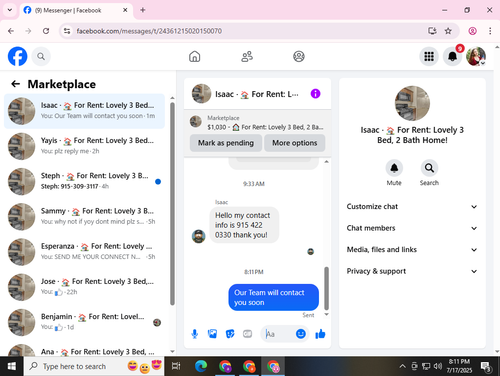Open the Task View taskbar icon
This screenshot has width=500, height=376.
click(x=176, y=366)
